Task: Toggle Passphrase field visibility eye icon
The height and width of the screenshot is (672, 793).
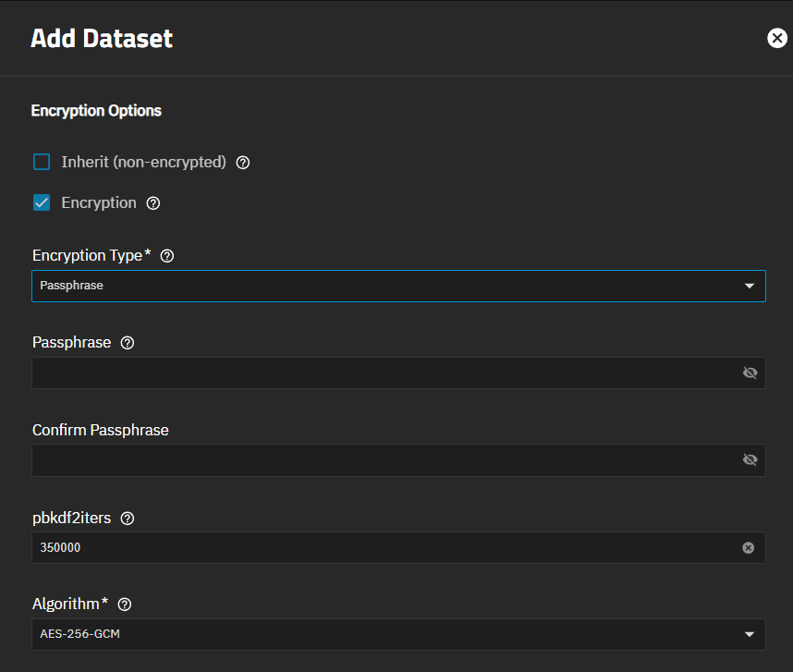Action: click(x=750, y=373)
